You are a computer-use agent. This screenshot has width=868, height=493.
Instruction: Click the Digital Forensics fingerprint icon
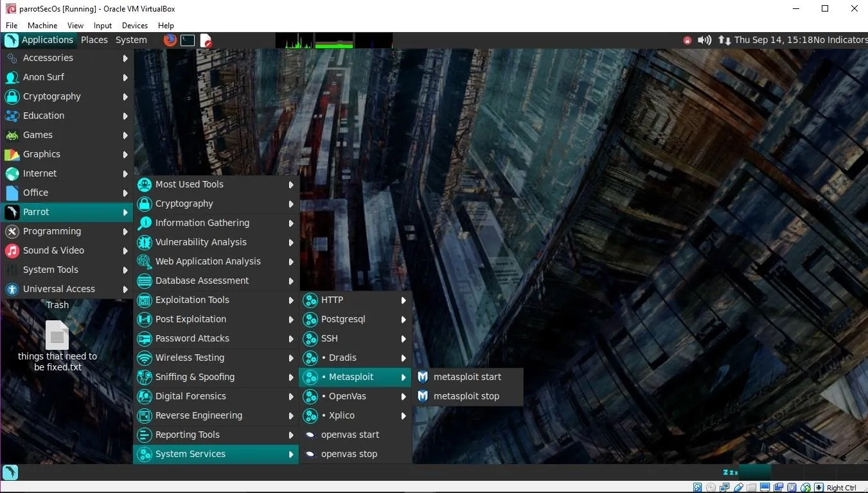[x=145, y=396]
